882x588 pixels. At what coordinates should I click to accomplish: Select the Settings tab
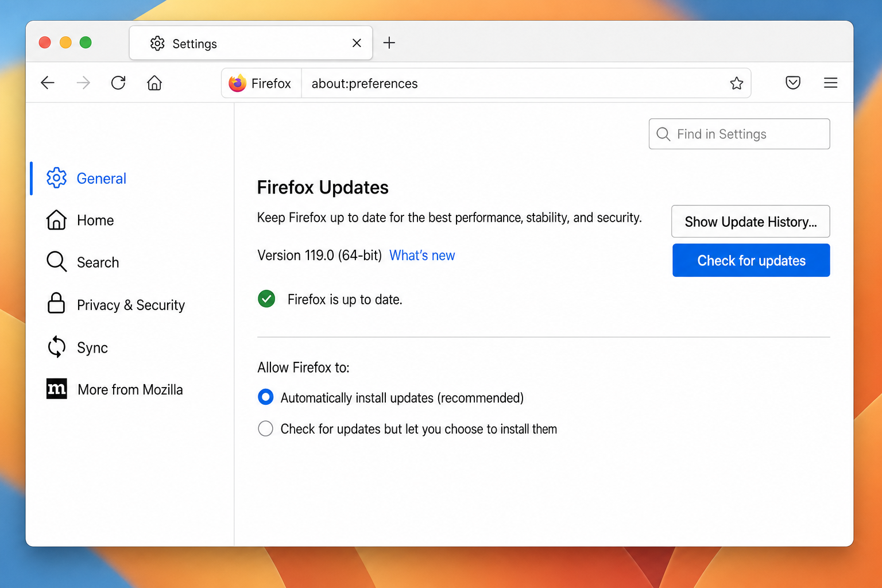pos(251,43)
